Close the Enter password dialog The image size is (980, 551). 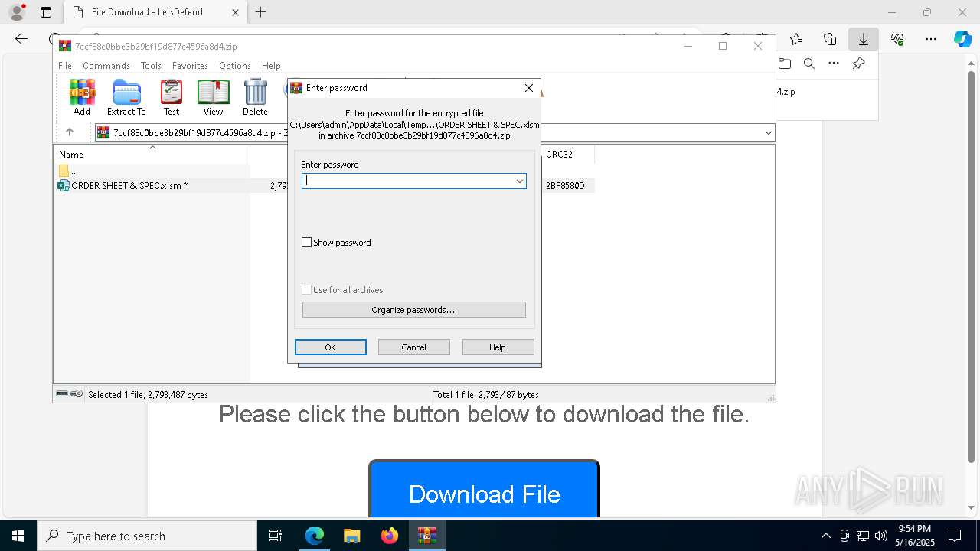coord(528,88)
